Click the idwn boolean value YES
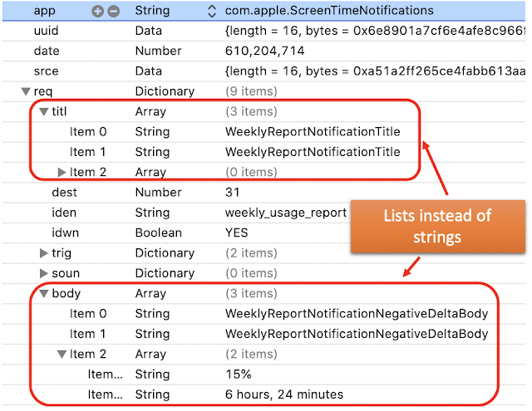This screenshot has height=411, width=532. (x=238, y=232)
